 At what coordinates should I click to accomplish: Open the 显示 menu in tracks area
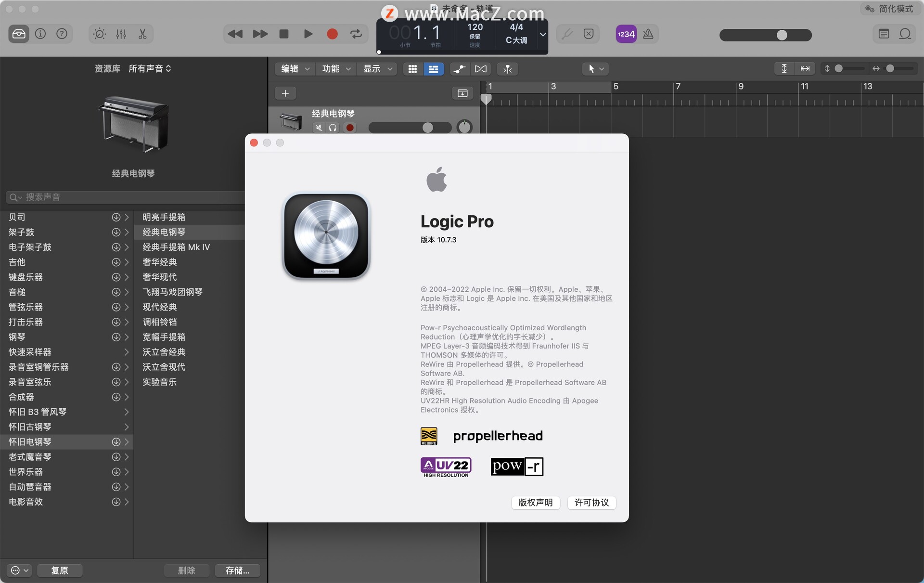pyautogui.click(x=377, y=69)
